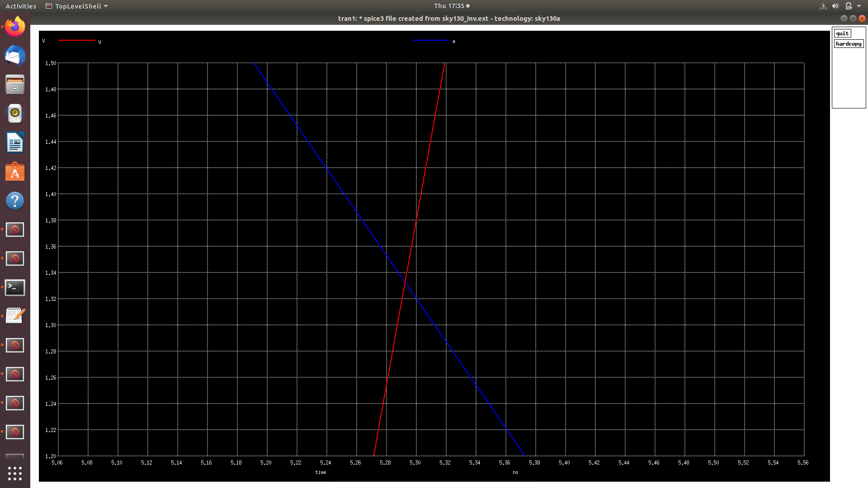The width and height of the screenshot is (868, 488).
Task: Show Applications grid
Action: tap(15, 473)
